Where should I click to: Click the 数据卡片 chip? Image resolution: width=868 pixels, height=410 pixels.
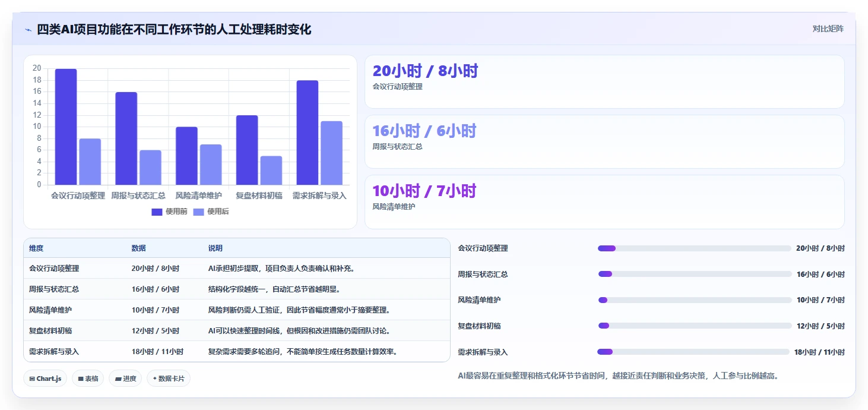(169, 379)
